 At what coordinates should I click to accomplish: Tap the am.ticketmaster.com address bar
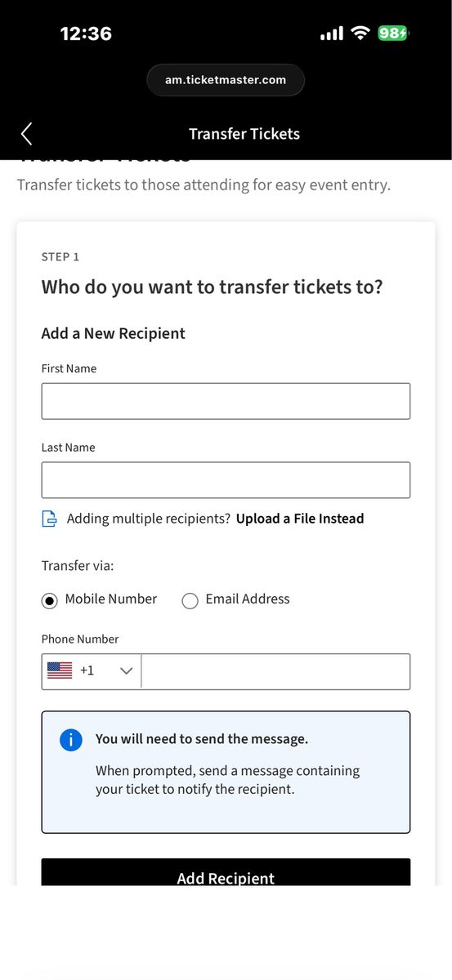pos(226,80)
